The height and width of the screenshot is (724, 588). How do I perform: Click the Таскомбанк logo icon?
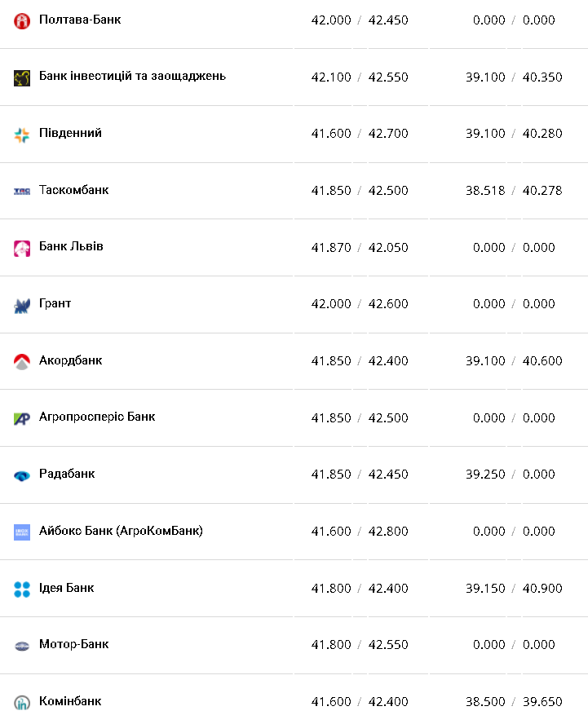tap(22, 192)
